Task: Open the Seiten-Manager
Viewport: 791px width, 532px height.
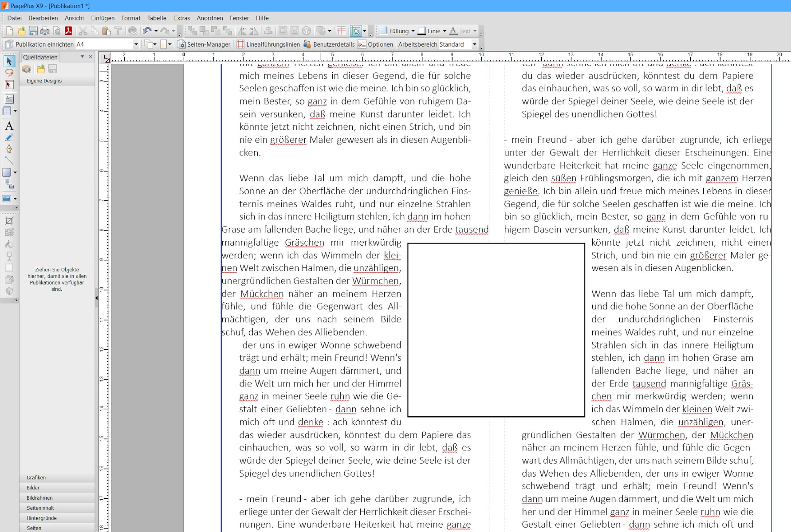Action: point(204,44)
